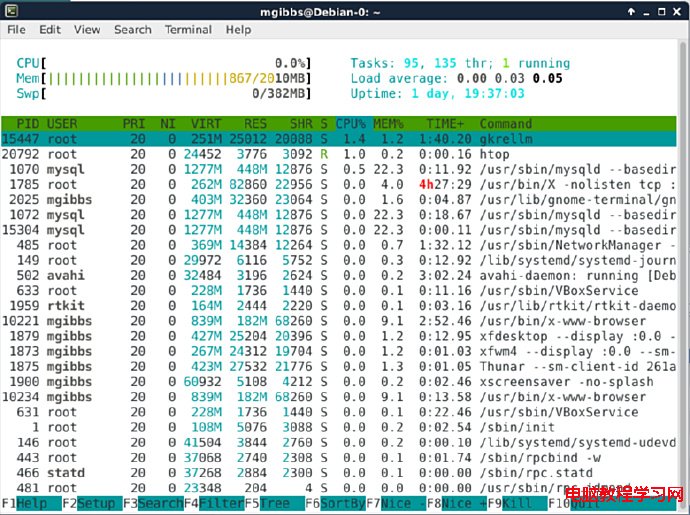Select the mysqld row with PID 1070
This screenshot has height=515, width=690.
click(x=339, y=169)
